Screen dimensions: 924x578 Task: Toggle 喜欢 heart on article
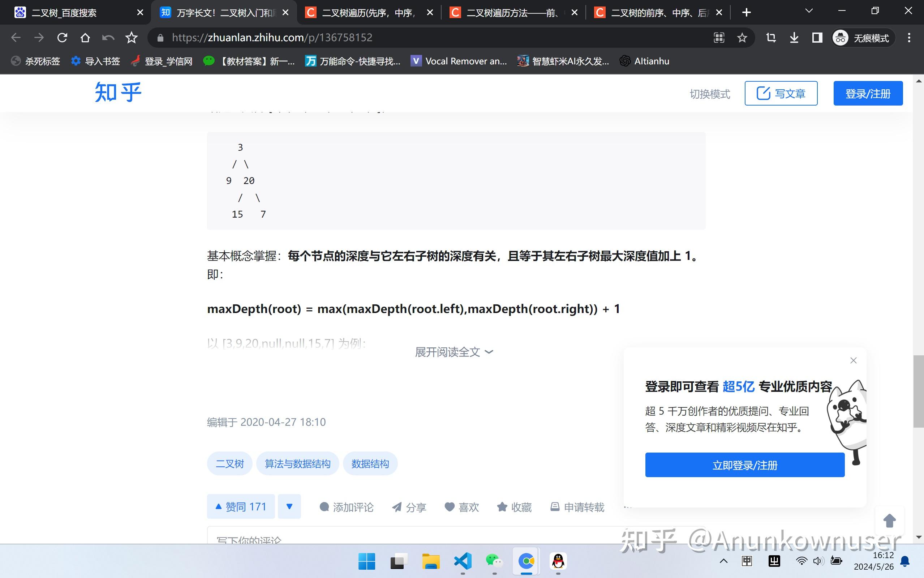click(x=461, y=507)
